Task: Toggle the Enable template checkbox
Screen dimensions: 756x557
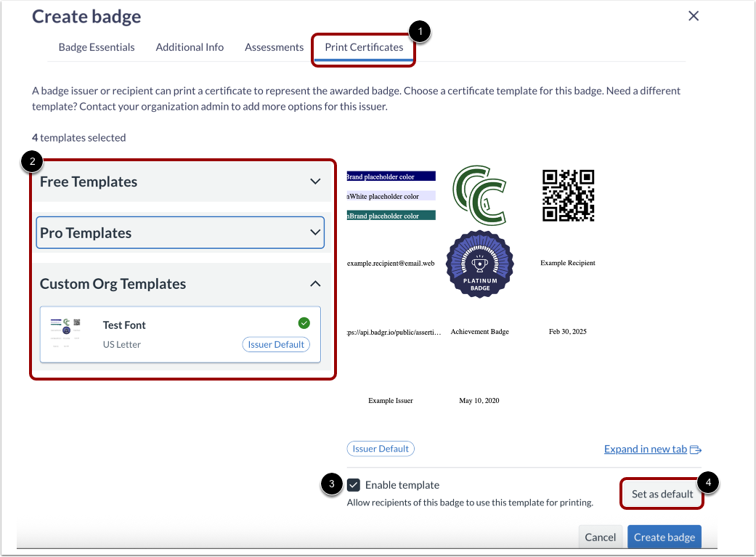Action: 355,485
